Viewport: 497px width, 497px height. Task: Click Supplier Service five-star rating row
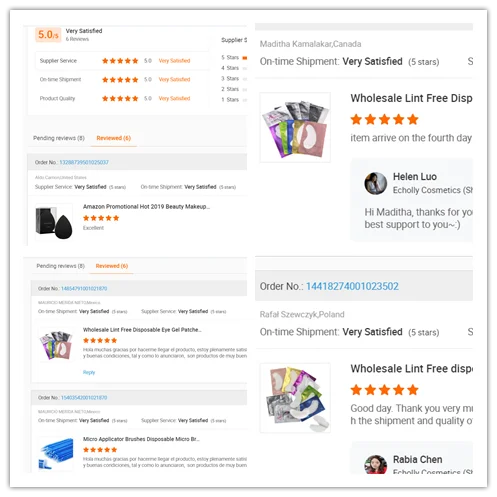point(122,61)
